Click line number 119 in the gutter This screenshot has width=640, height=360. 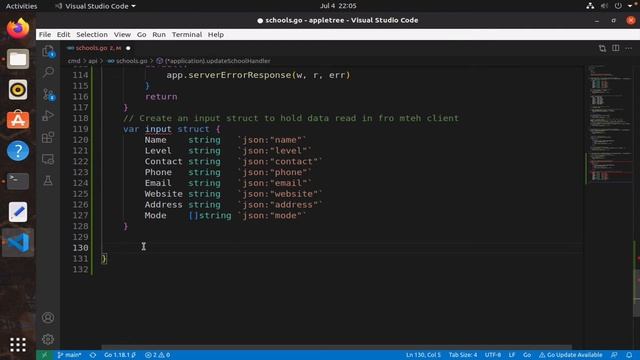tap(80, 129)
